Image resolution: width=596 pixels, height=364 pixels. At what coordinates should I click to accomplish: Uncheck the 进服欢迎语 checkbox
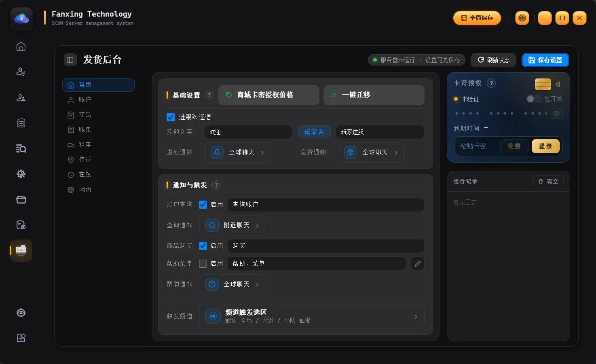coord(171,117)
